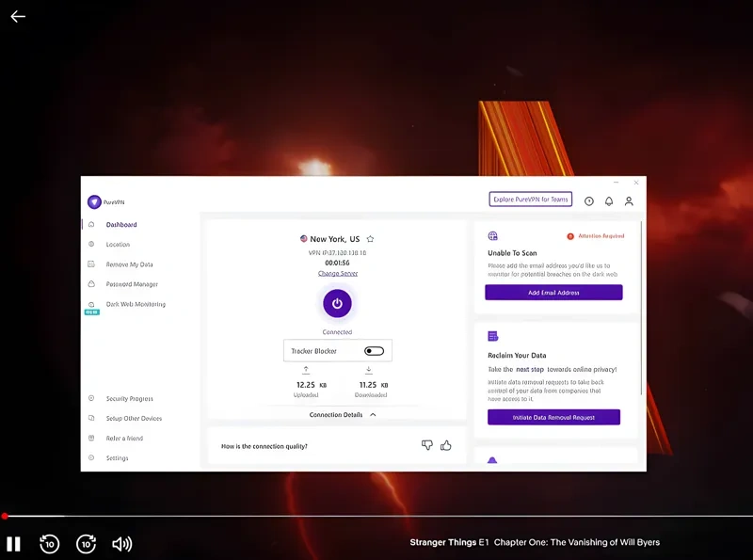Click Add Email Address for dark web monitoring

(x=553, y=292)
